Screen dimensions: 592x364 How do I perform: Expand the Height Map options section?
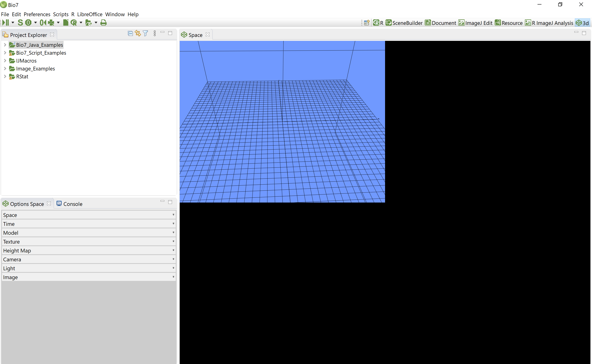pos(89,250)
